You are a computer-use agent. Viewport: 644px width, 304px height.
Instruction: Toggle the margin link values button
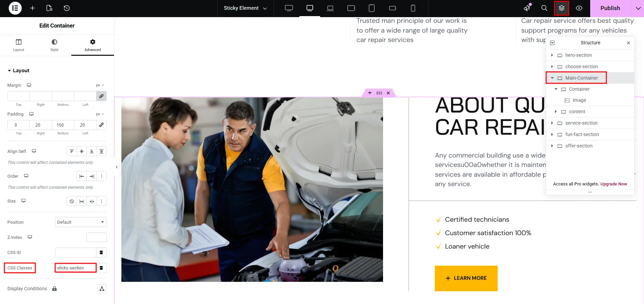[x=101, y=96]
